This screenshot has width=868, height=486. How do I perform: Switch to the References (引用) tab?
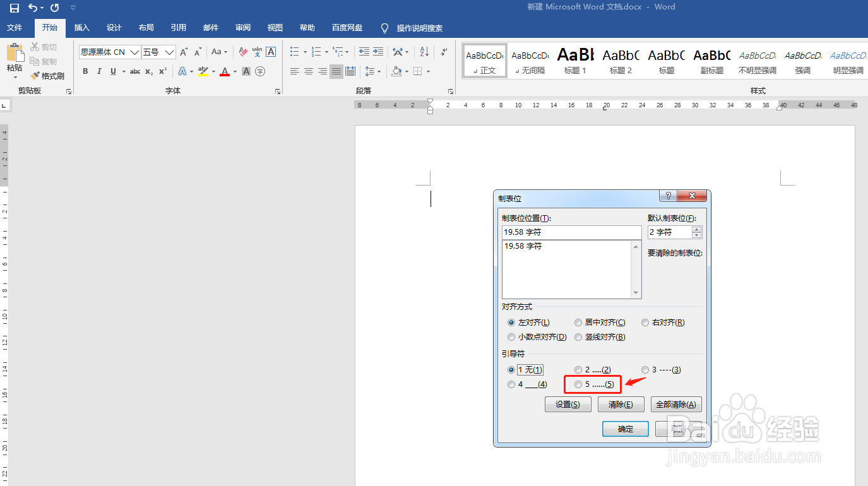(179, 28)
